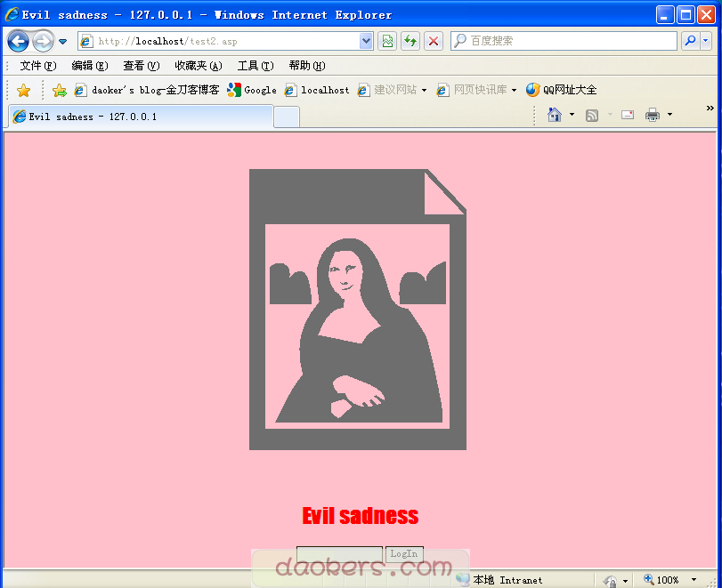722x588 pixels.
Task: Go back with the Back arrow button
Action: [x=18, y=42]
